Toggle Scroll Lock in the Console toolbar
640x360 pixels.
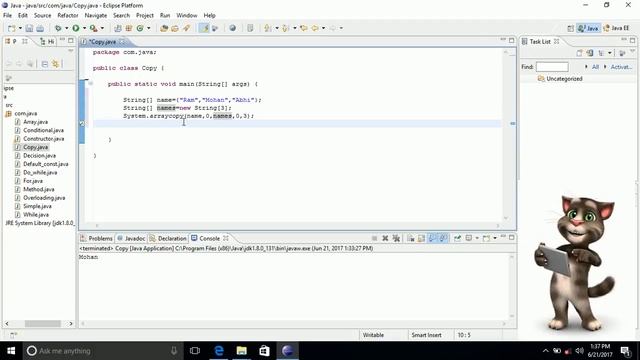click(421, 238)
